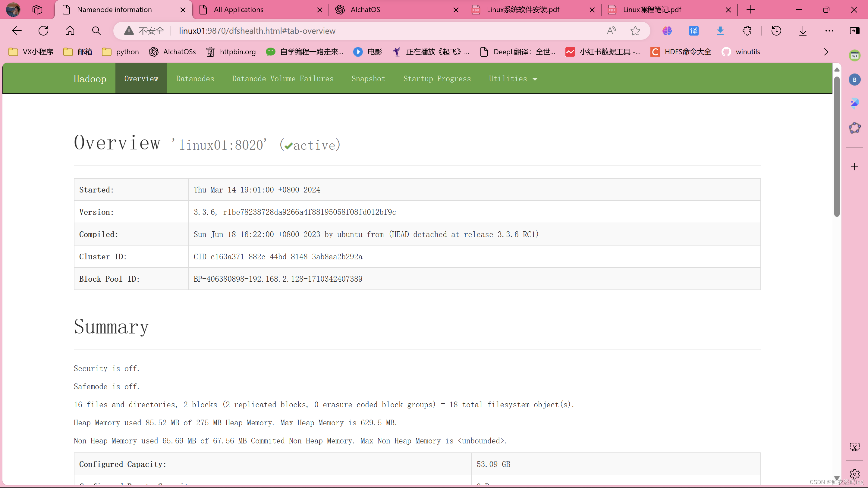Viewport: 868px width, 488px height.
Task: Open browser settings and more menu
Action: 829,31
